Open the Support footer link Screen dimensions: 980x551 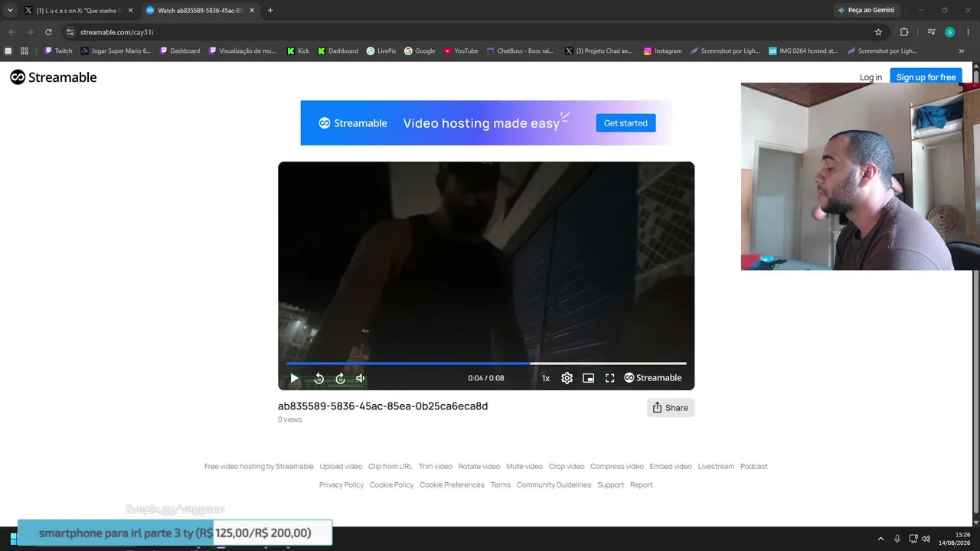(611, 484)
